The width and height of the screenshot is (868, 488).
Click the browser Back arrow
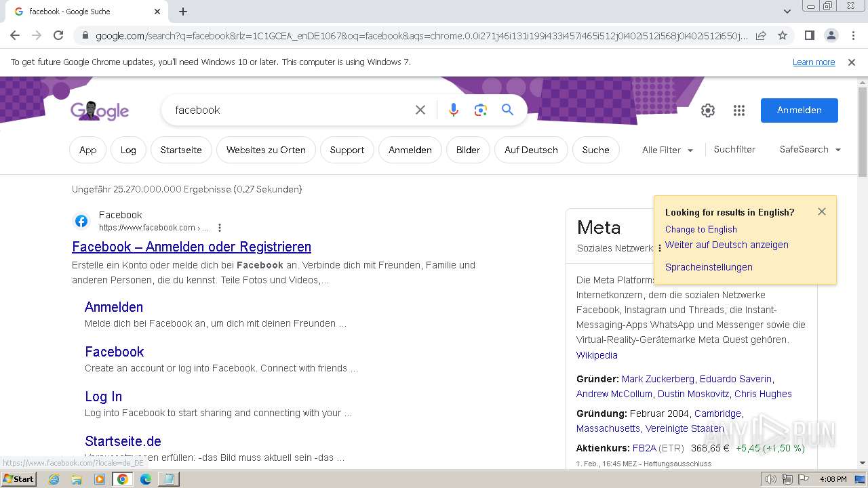15,35
